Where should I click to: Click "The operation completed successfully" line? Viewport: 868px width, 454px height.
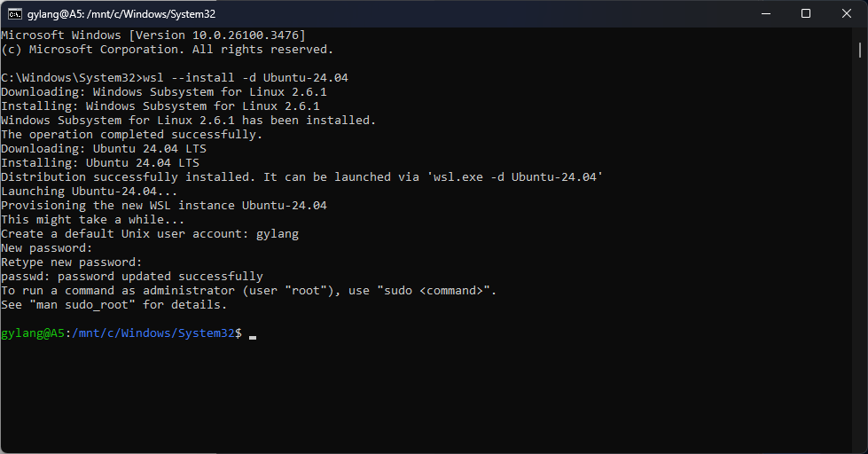point(131,135)
